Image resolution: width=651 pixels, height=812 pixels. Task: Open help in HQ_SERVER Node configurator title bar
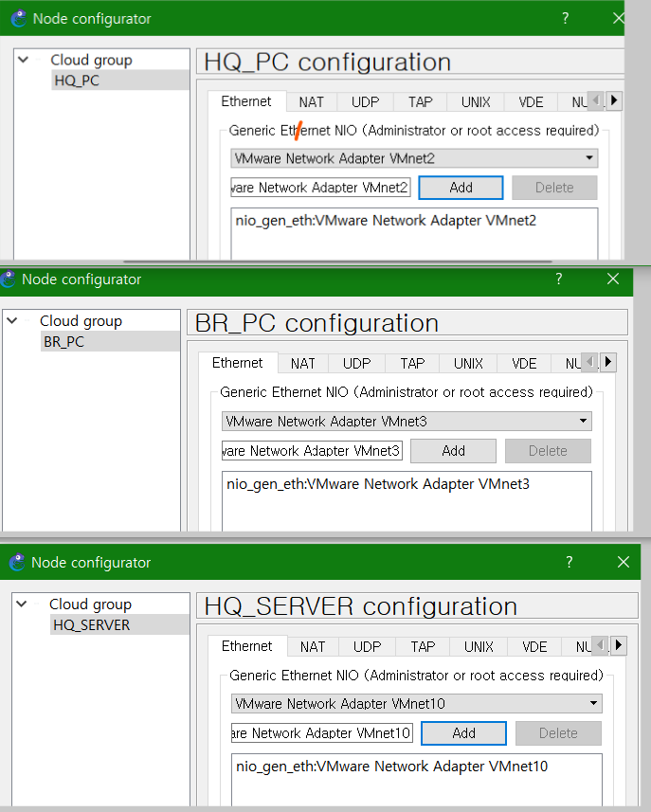coord(570,562)
